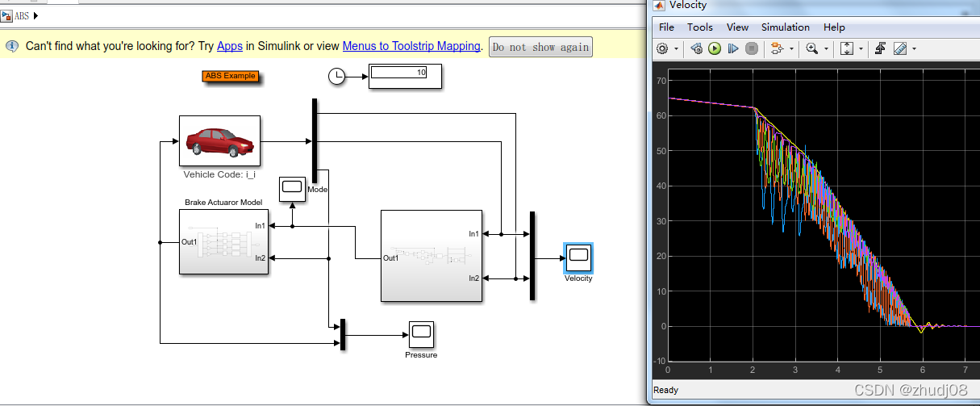Expand the scale axes dropdown arrow
Image resolution: width=980 pixels, height=406 pixels.
pyautogui.click(x=861, y=49)
